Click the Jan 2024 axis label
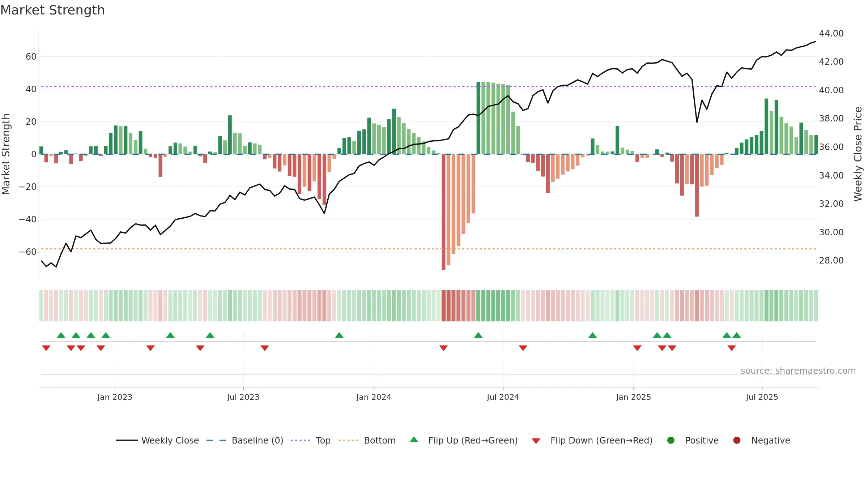 coord(374,397)
